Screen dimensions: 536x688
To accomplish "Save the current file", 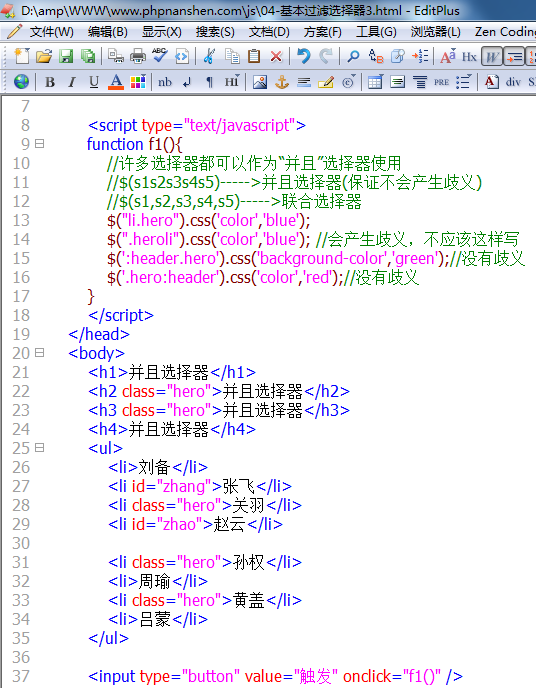I will tap(66, 56).
